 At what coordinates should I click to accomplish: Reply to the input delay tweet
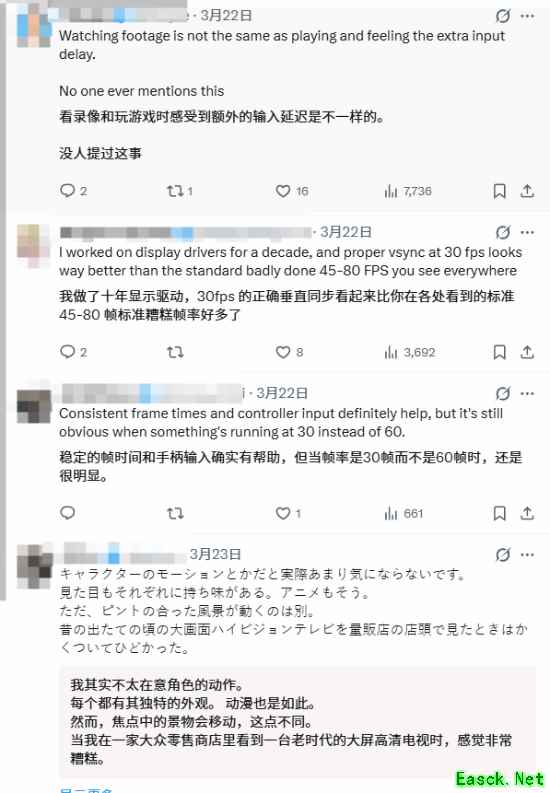point(73,191)
